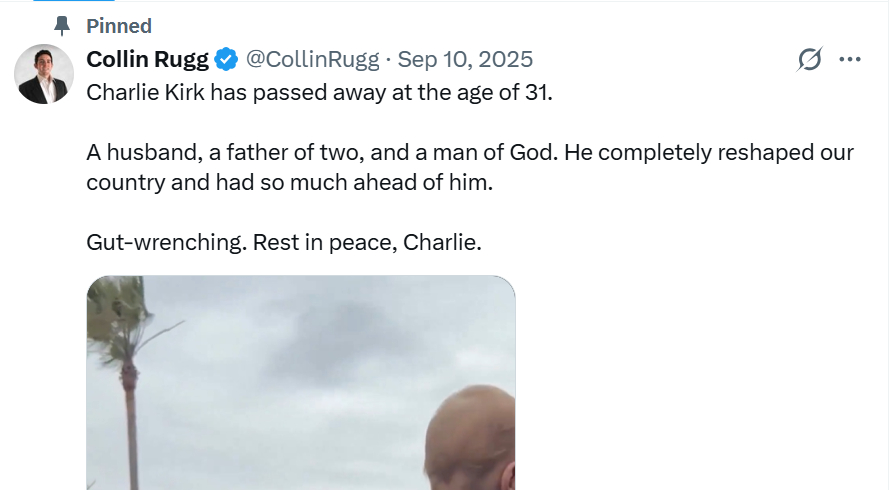This screenshot has height=490, width=889.
Task: Click 'Gut-wrenching. Rest in peace, Charlie.' text
Action: 284,243
